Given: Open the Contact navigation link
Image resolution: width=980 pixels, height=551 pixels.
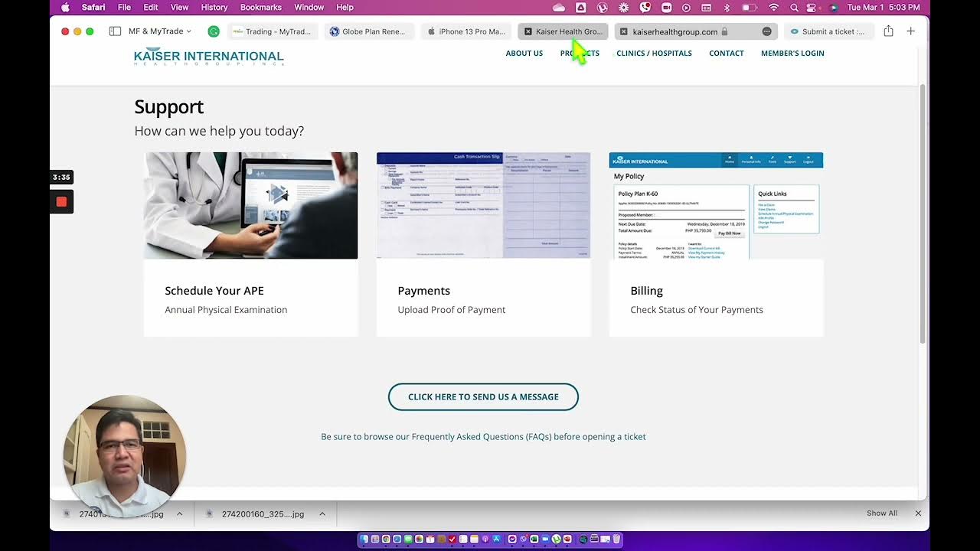Looking at the screenshot, I should (x=727, y=54).
